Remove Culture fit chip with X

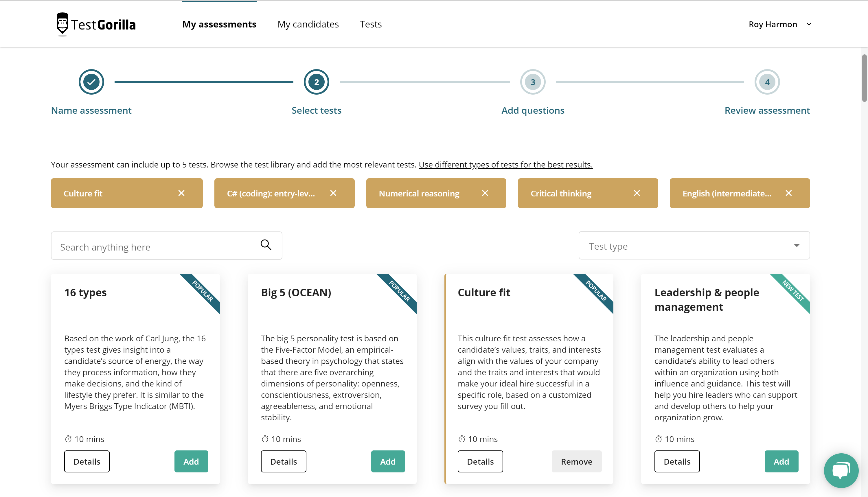(x=181, y=193)
